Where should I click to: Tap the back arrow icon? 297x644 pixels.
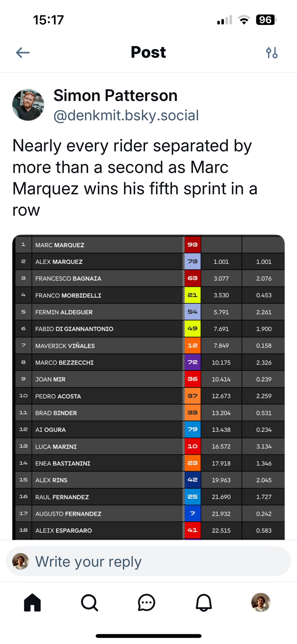[x=23, y=52]
